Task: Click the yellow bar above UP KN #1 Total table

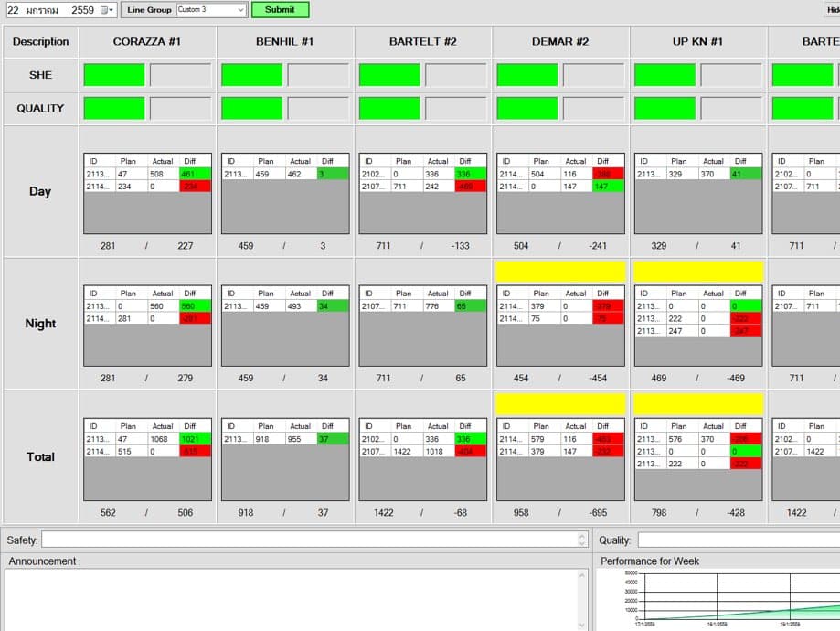Action: [x=698, y=403]
